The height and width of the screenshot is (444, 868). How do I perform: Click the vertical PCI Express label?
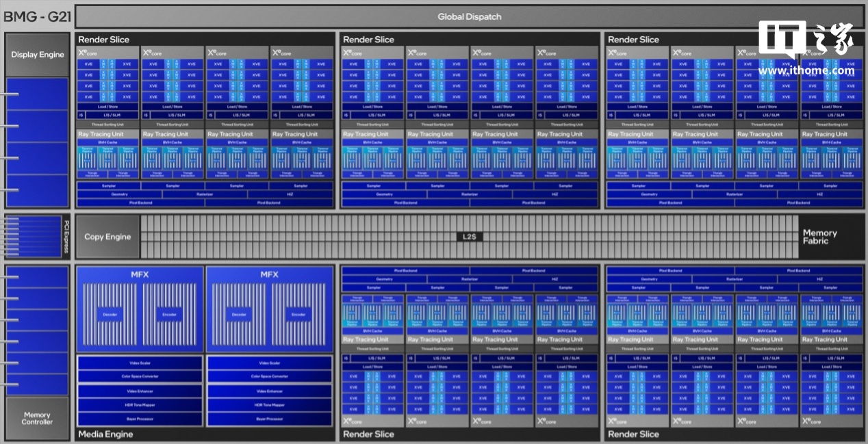point(66,237)
